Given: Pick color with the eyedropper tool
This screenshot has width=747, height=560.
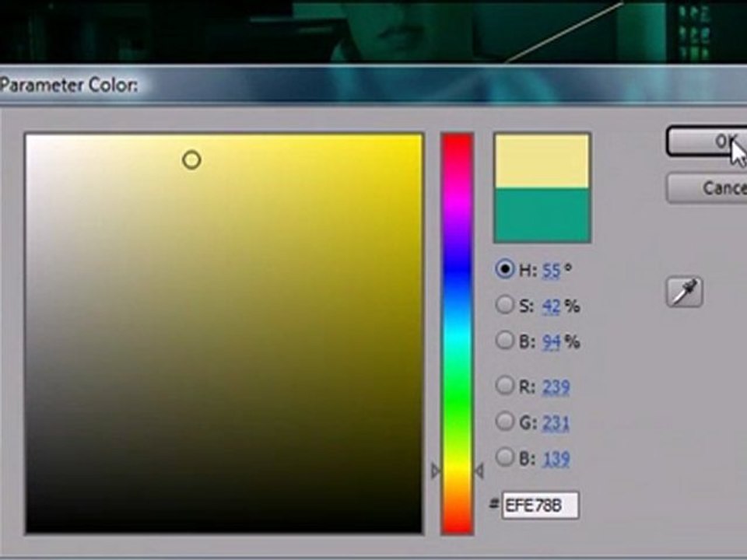Looking at the screenshot, I should point(684,292).
